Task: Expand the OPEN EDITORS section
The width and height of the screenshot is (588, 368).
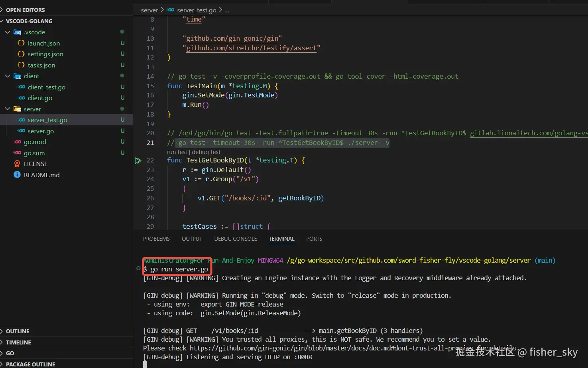Action: point(2,10)
